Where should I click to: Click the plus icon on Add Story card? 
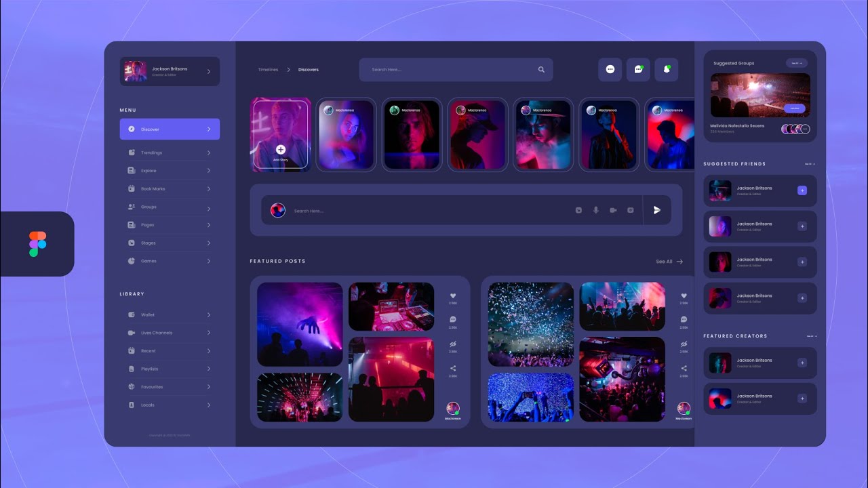click(x=281, y=149)
